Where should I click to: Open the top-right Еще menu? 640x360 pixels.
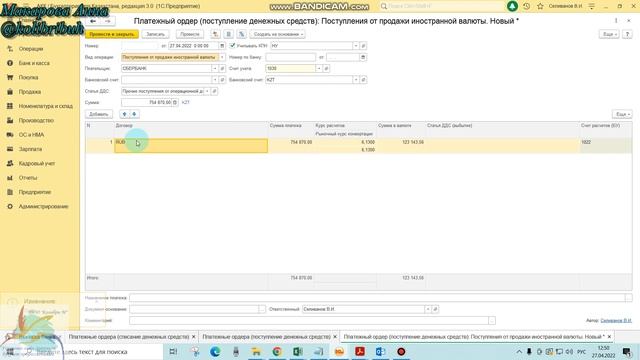coord(610,34)
